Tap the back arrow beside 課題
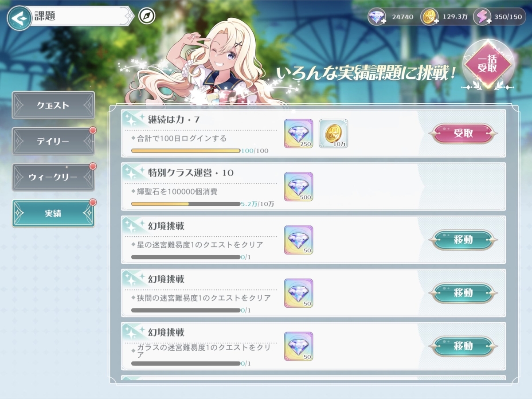The image size is (532, 399). pyautogui.click(x=19, y=18)
